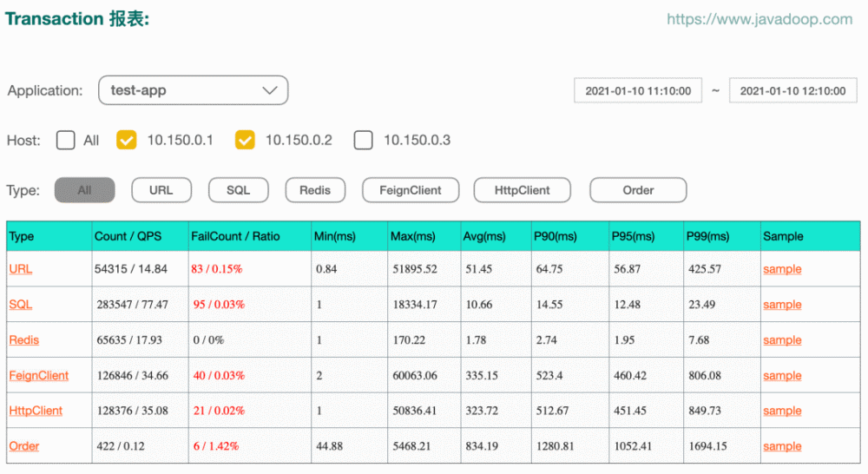The width and height of the screenshot is (868, 474).
Task: View sample for the SQL row
Action: point(782,305)
